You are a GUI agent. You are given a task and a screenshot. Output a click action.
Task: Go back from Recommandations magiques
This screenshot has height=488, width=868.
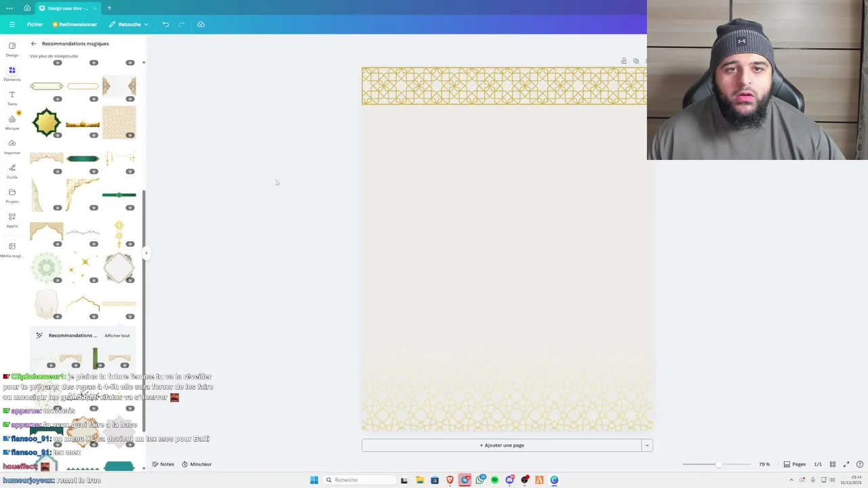click(x=34, y=43)
